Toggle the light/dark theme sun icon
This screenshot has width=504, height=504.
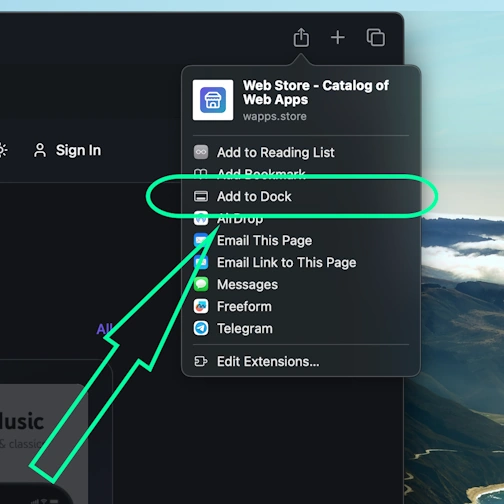pos(3,150)
